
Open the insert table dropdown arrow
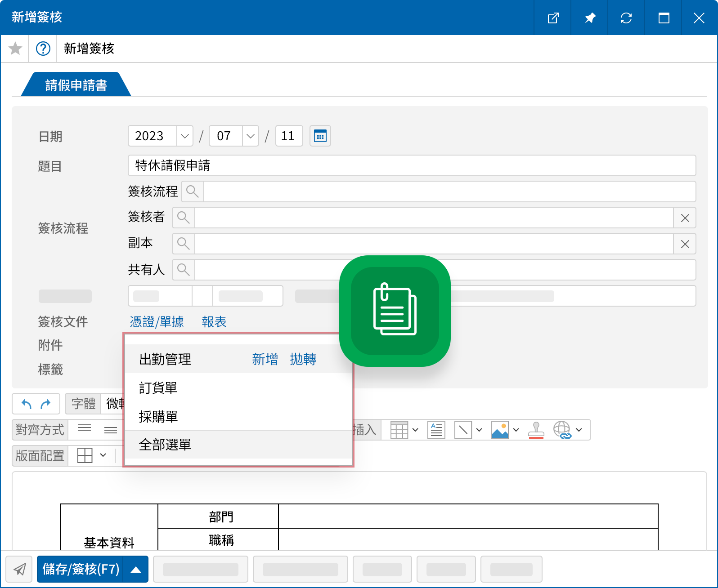click(x=415, y=430)
